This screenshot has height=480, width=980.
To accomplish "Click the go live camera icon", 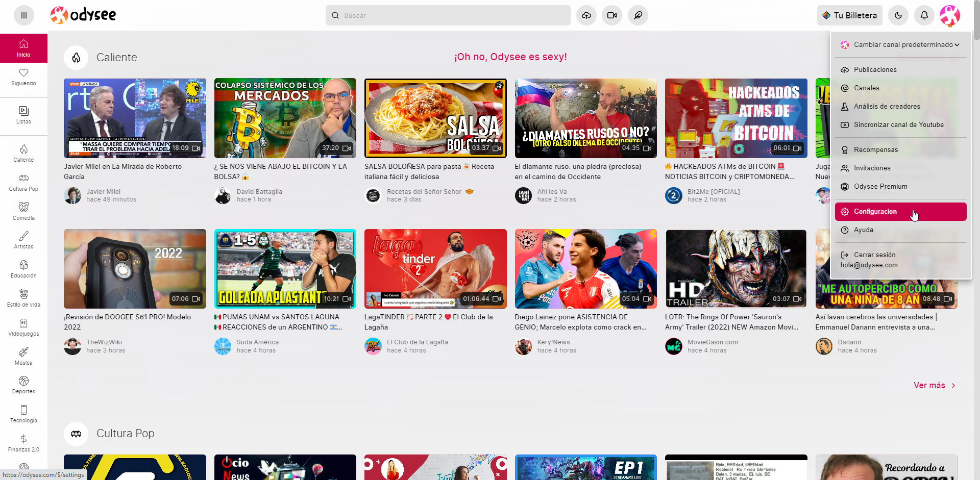I will tap(612, 15).
